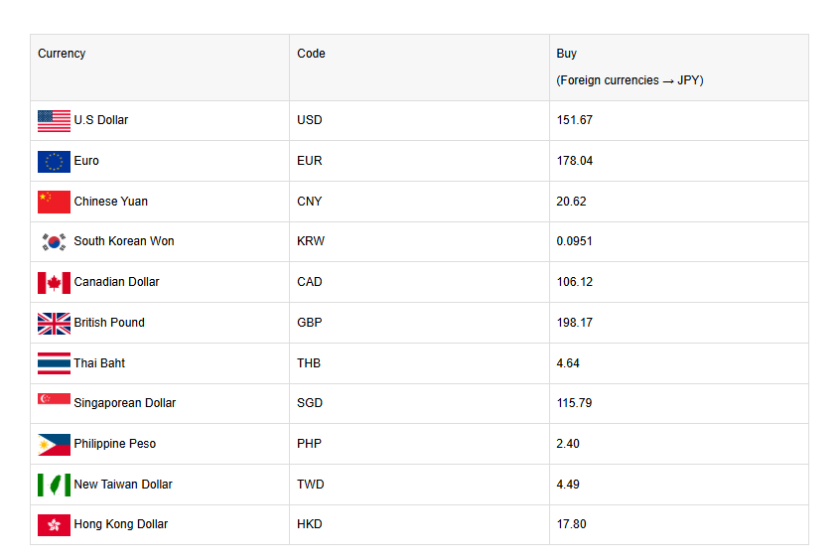Click the USD currency code cell

[x=309, y=120]
